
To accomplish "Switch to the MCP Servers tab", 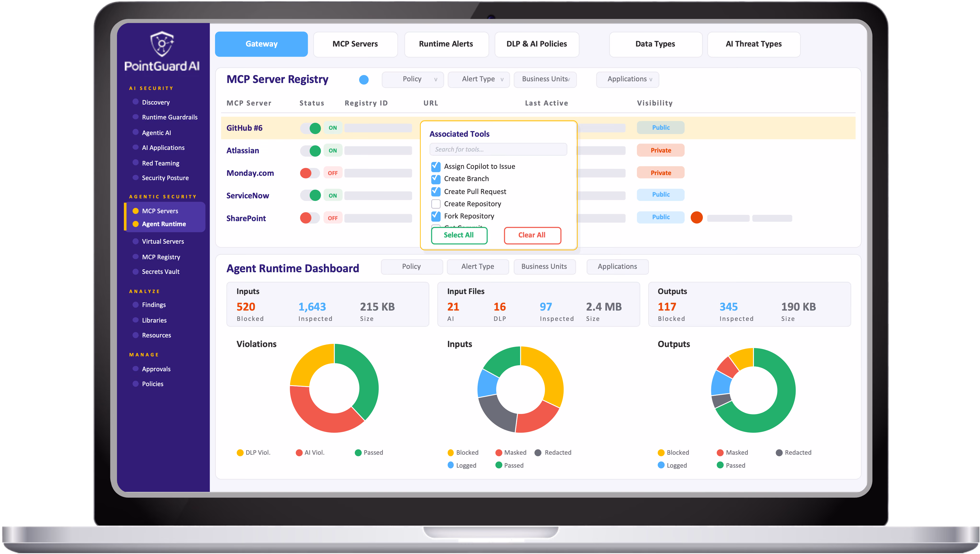I will click(355, 44).
